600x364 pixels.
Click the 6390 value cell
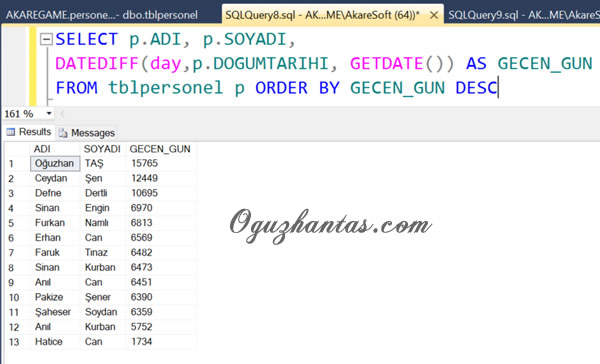[x=161, y=297]
